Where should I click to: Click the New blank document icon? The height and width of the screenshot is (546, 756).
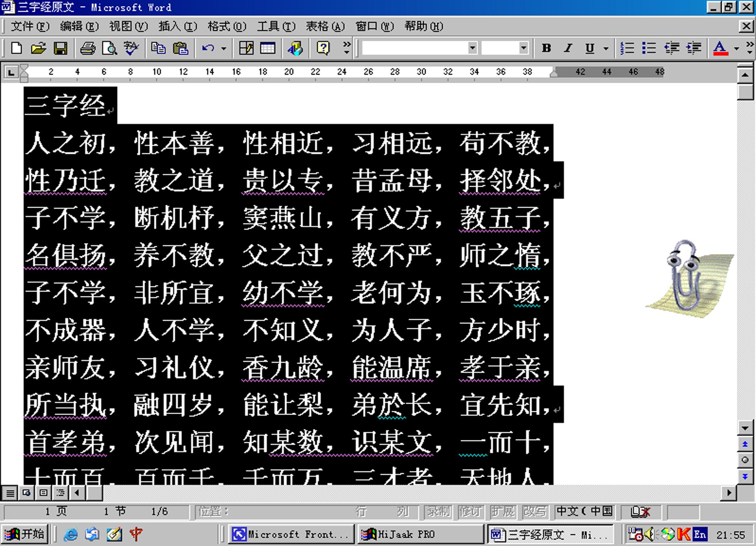click(16, 48)
